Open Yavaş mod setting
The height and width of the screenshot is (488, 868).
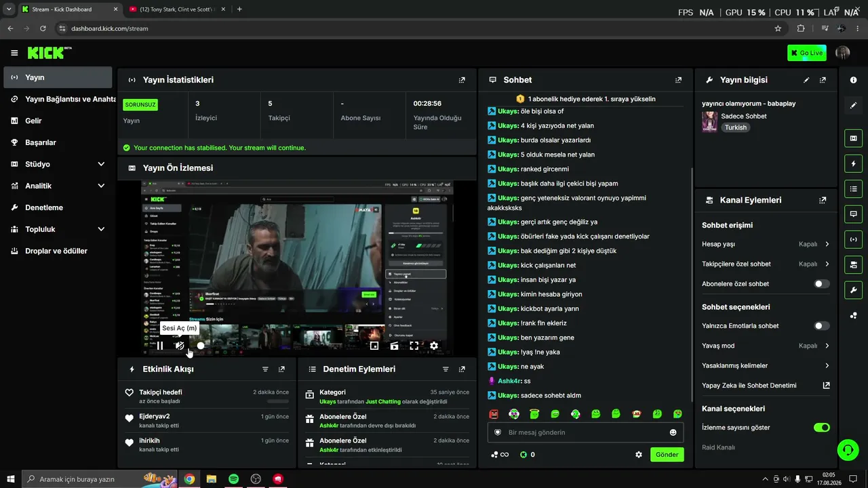coord(766,346)
